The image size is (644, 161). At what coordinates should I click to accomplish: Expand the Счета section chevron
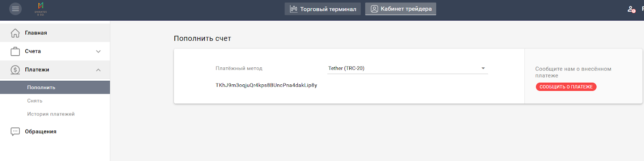[x=98, y=51]
